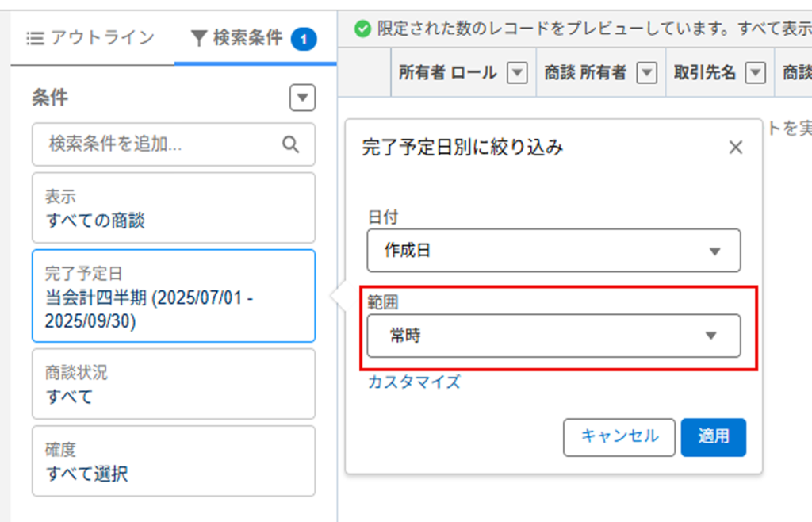
Task: Type in the 検索条件を追加 input field
Action: [159, 144]
